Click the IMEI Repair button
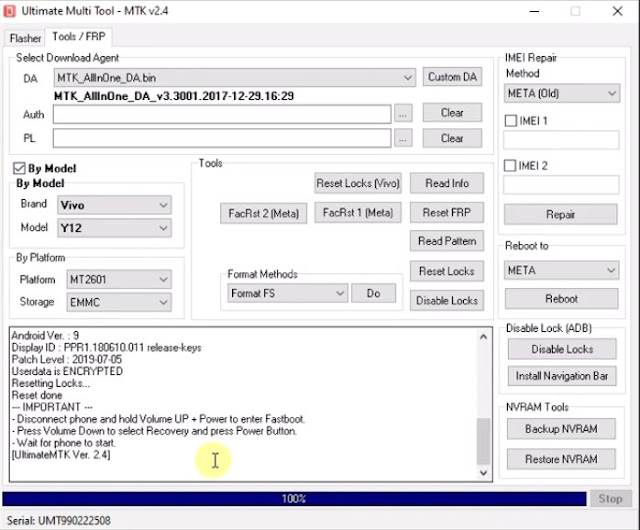640x530 pixels. (561, 214)
